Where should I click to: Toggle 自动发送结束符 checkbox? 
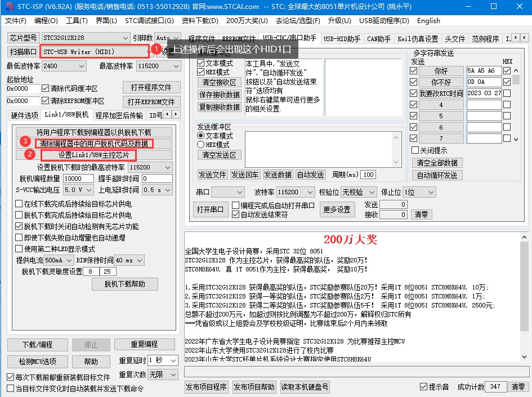coord(236,215)
